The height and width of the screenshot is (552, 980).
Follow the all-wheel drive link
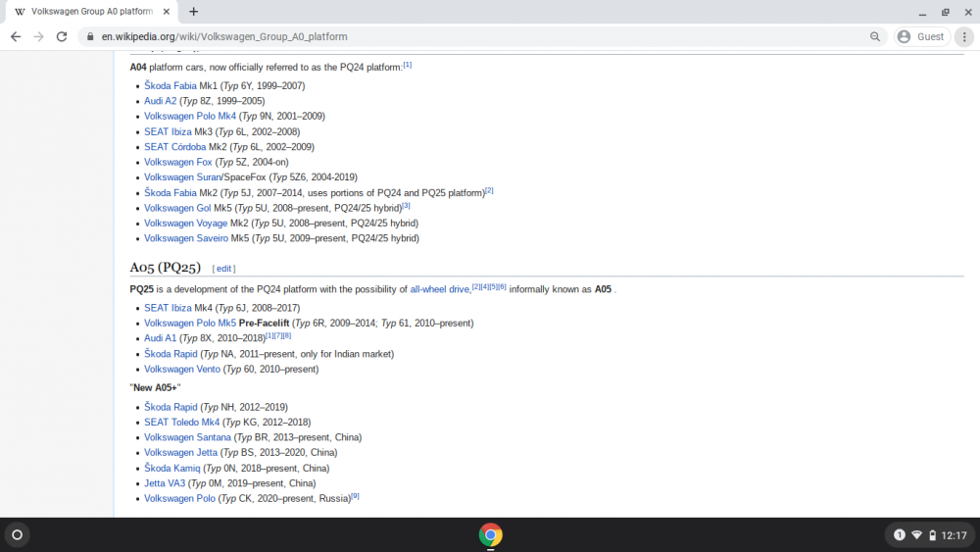(x=439, y=289)
